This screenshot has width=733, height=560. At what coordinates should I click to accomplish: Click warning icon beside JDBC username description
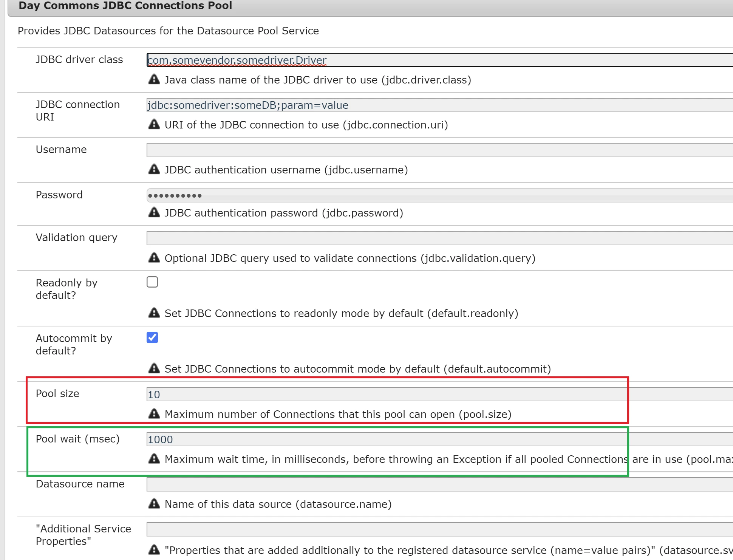pyautogui.click(x=154, y=169)
